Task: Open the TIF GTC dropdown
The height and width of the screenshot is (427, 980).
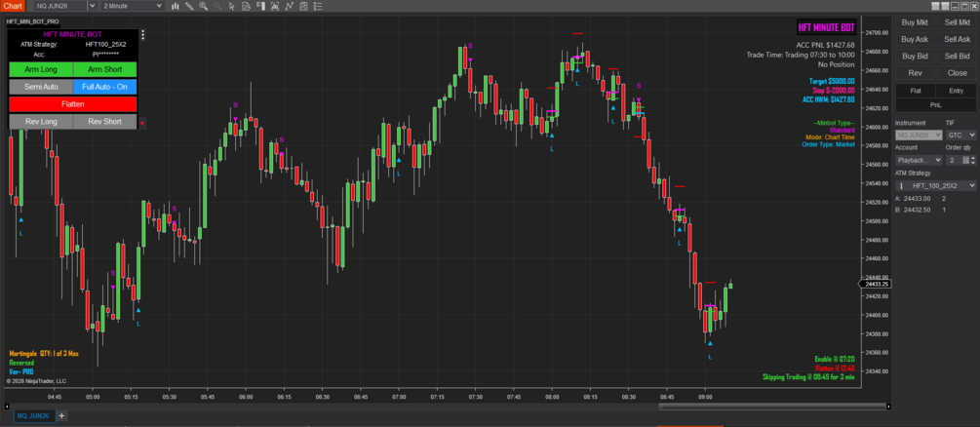Action: 961,136
